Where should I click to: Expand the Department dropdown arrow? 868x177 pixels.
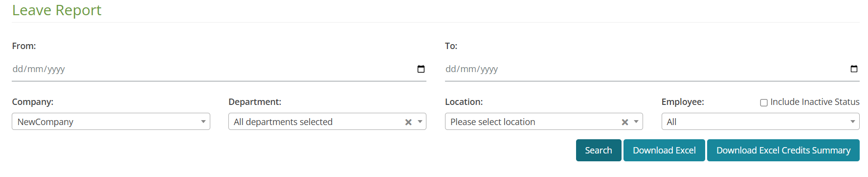click(x=420, y=122)
